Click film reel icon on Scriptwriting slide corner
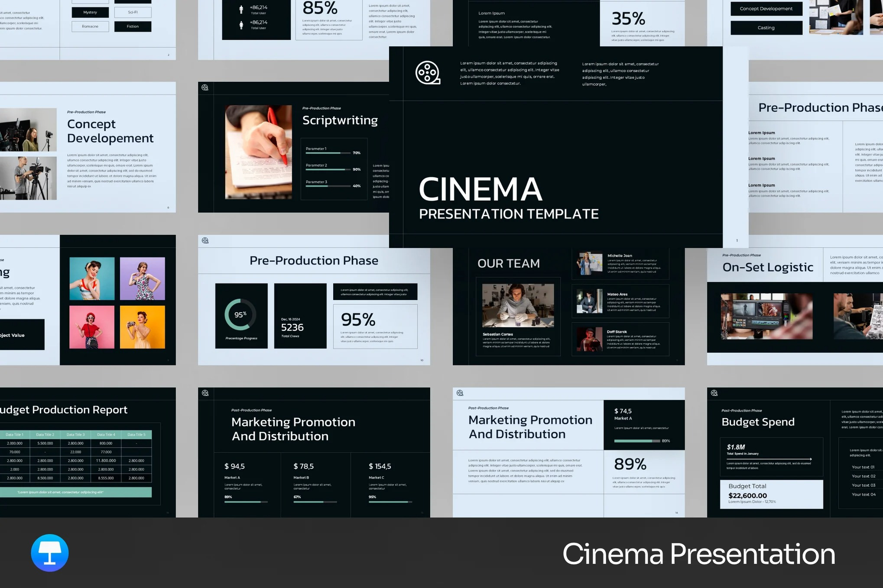 point(205,88)
